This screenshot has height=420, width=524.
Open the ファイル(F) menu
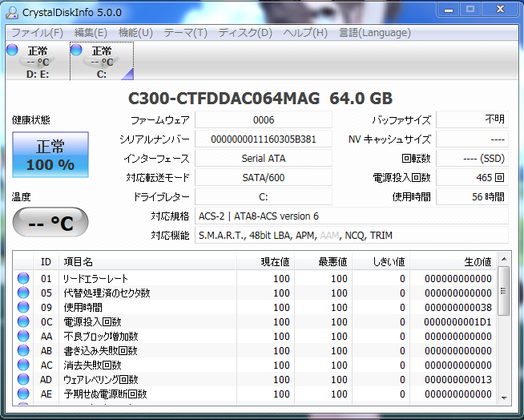[37, 33]
